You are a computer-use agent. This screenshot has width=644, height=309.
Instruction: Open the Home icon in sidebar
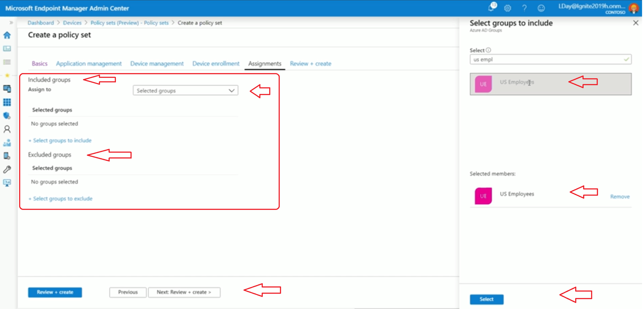[x=7, y=35]
